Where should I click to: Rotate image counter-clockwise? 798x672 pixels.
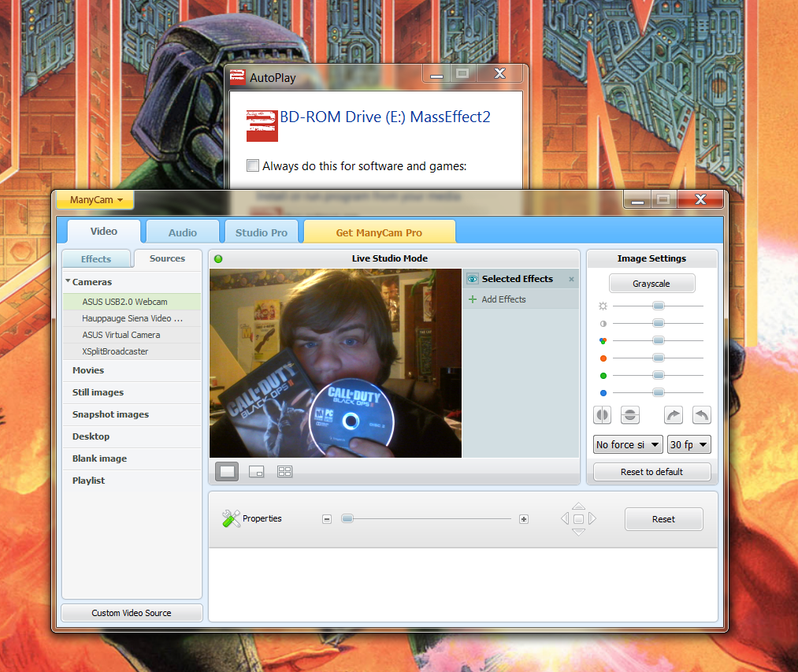coord(702,415)
